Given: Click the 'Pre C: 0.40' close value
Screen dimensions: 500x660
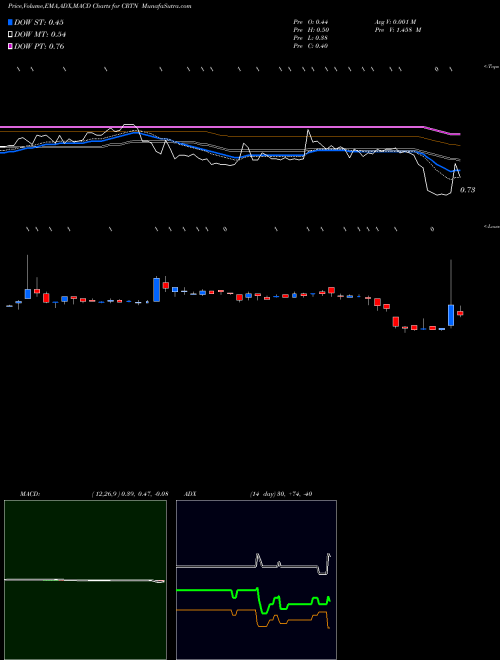Looking at the screenshot, I should (x=311, y=46).
